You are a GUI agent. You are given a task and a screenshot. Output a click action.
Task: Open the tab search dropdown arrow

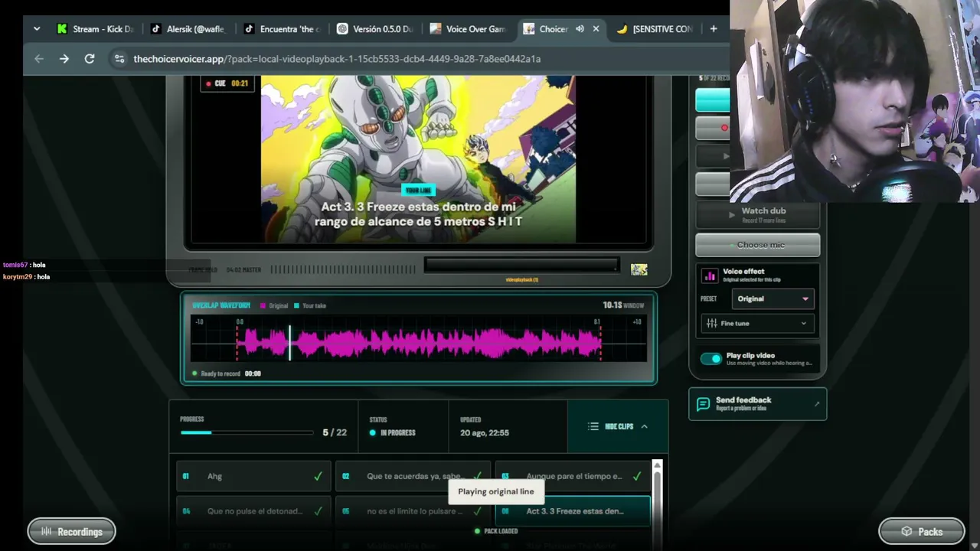click(x=37, y=29)
